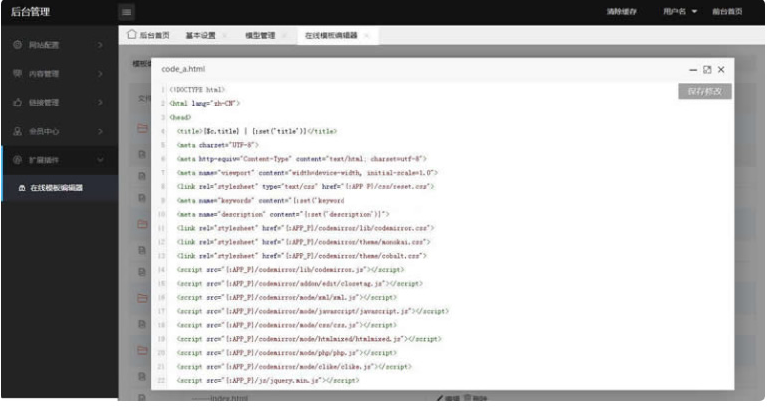The image size is (767, 408).
Task: Click the 会员中心 user icon
Action: [17, 130]
